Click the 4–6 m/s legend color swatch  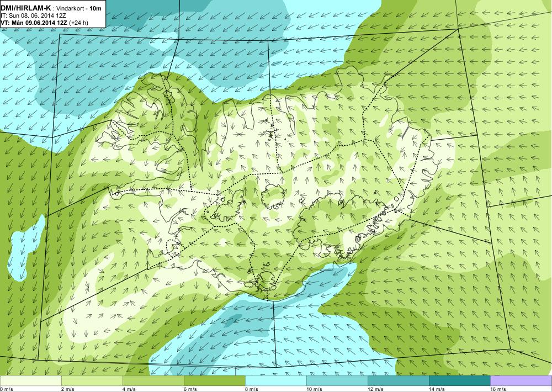coord(153,381)
